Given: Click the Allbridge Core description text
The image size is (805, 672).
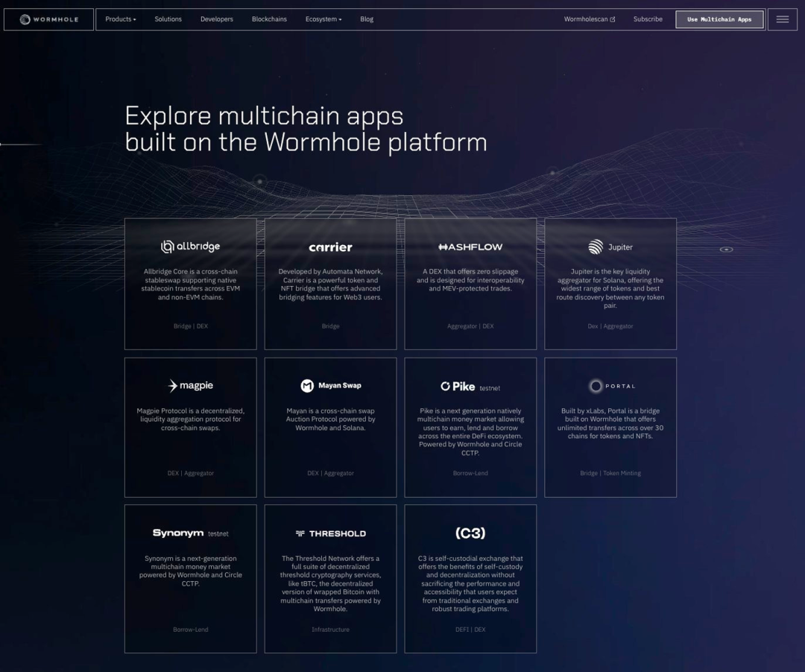Looking at the screenshot, I should click(x=191, y=284).
